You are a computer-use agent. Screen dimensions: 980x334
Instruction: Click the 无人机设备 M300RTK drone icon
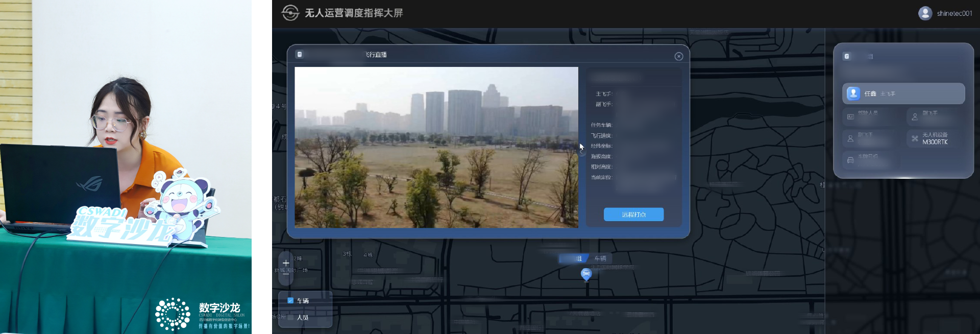point(915,138)
